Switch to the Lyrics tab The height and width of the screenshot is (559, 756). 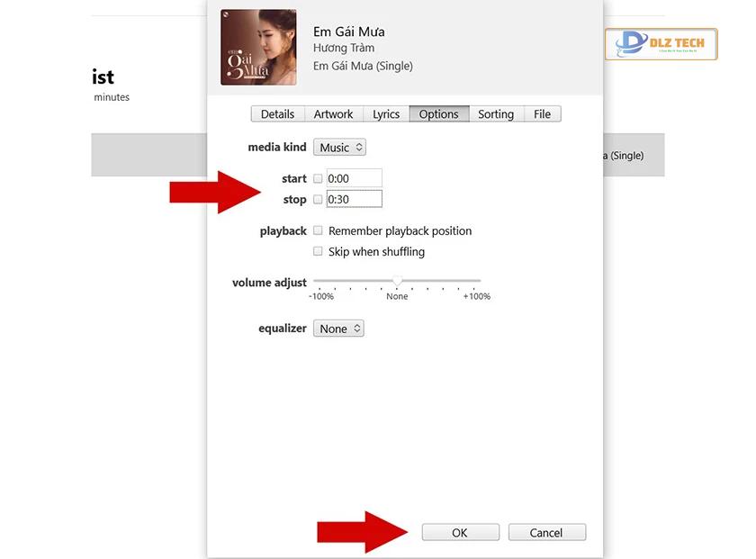(x=386, y=114)
